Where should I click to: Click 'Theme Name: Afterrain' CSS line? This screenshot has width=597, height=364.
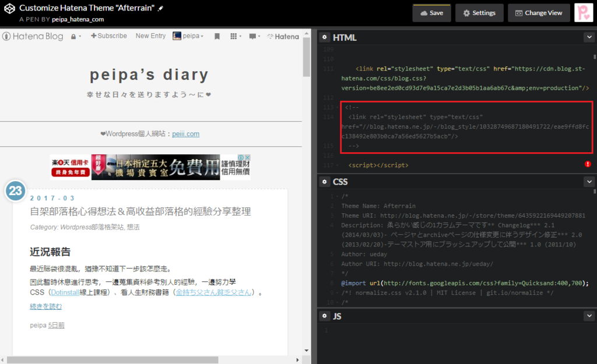pos(378,206)
